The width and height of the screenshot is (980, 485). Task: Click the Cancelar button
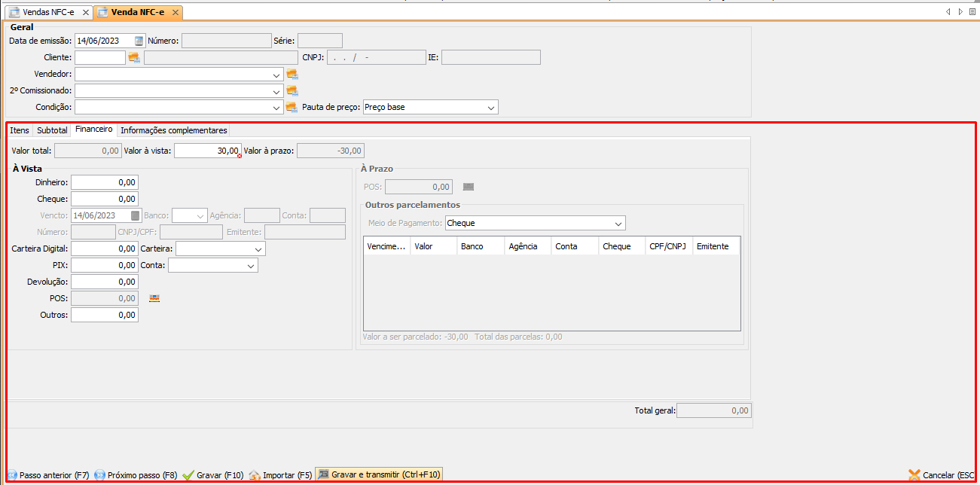point(942,475)
